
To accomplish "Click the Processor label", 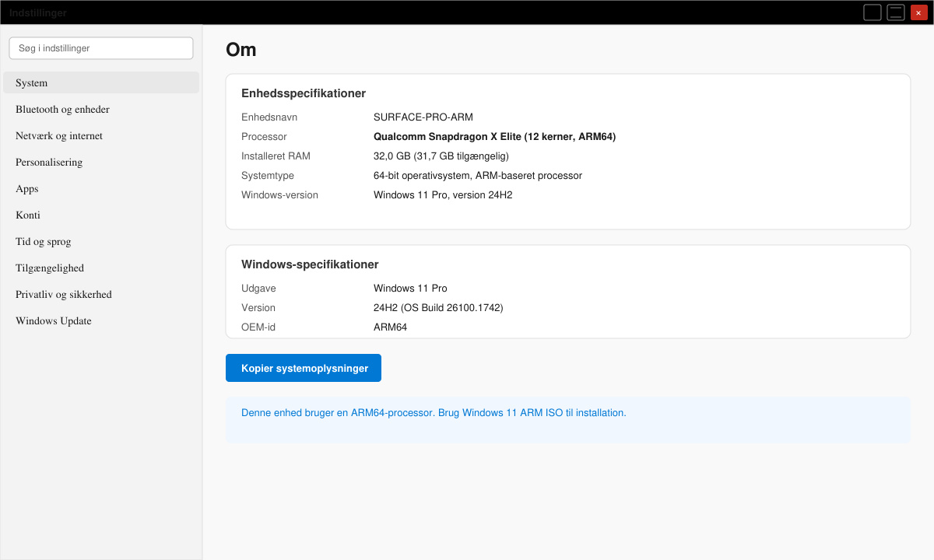I will (x=264, y=137).
